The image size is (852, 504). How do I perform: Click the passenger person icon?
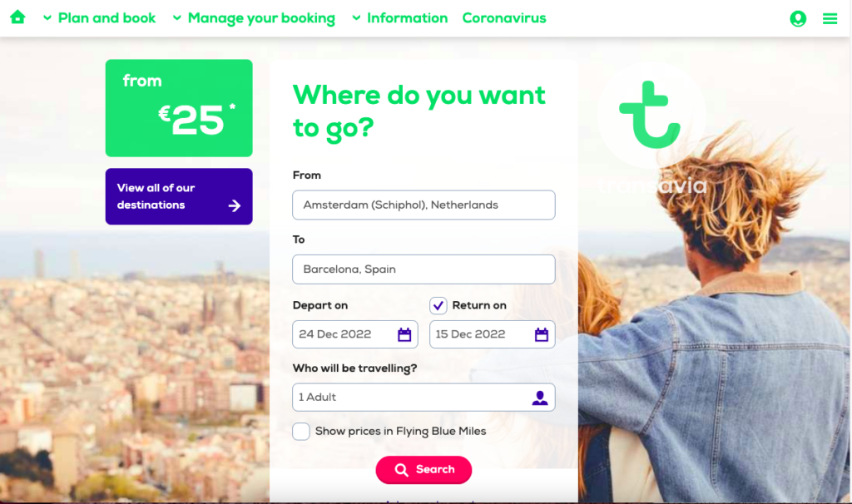539,398
